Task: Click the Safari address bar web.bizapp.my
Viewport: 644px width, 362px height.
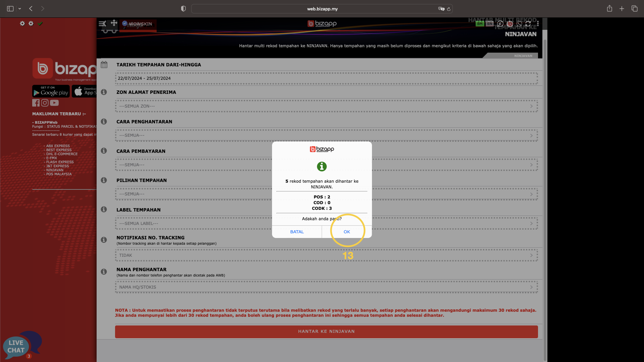Action: point(322,9)
